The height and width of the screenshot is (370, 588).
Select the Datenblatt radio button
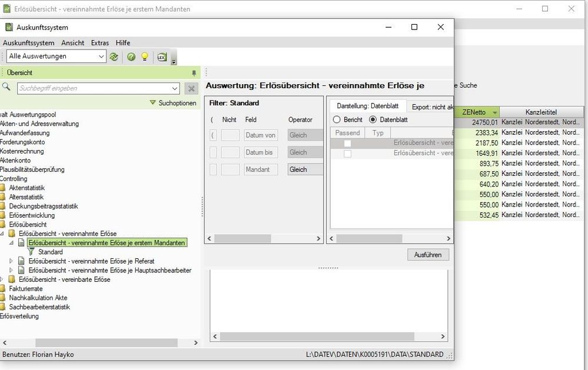pyautogui.click(x=373, y=119)
